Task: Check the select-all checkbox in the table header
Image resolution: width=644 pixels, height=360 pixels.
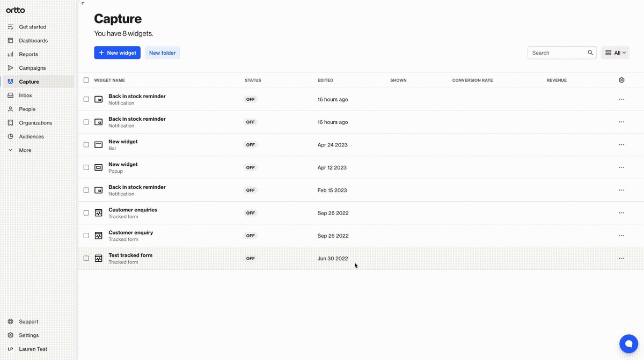Action: tap(86, 79)
